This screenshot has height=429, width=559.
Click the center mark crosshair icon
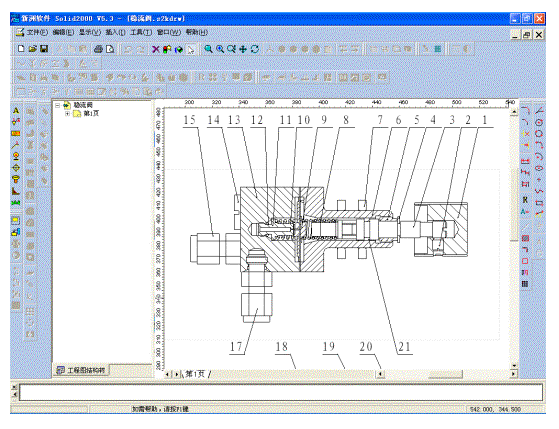click(x=16, y=168)
